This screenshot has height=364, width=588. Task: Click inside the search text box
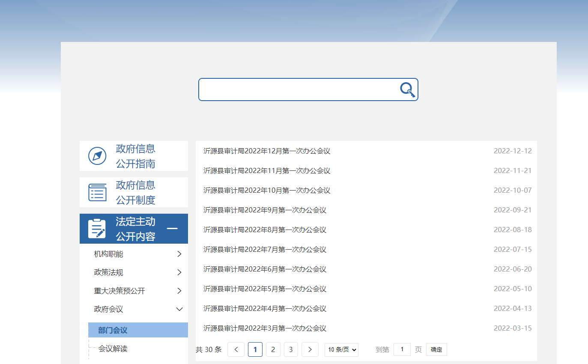point(298,90)
